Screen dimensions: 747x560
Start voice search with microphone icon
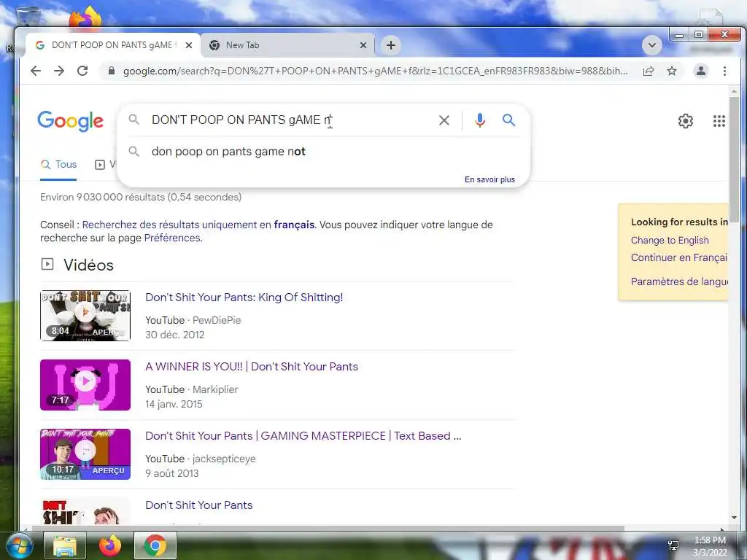(480, 120)
